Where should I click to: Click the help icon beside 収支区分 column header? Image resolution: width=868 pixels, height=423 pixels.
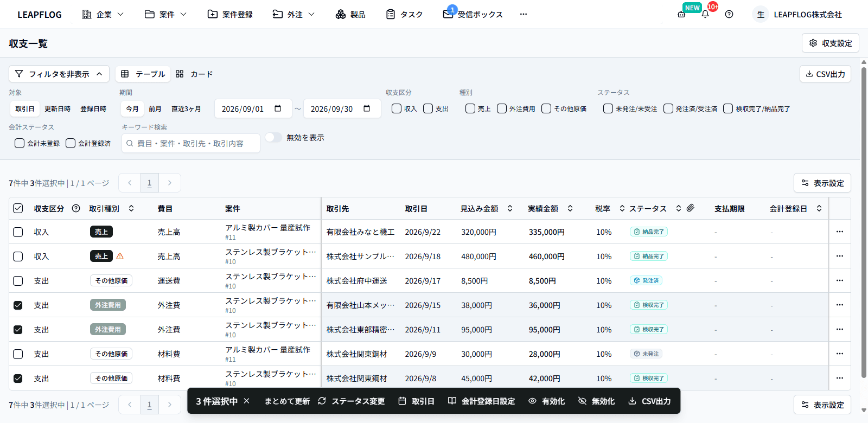pyautogui.click(x=76, y=208)
